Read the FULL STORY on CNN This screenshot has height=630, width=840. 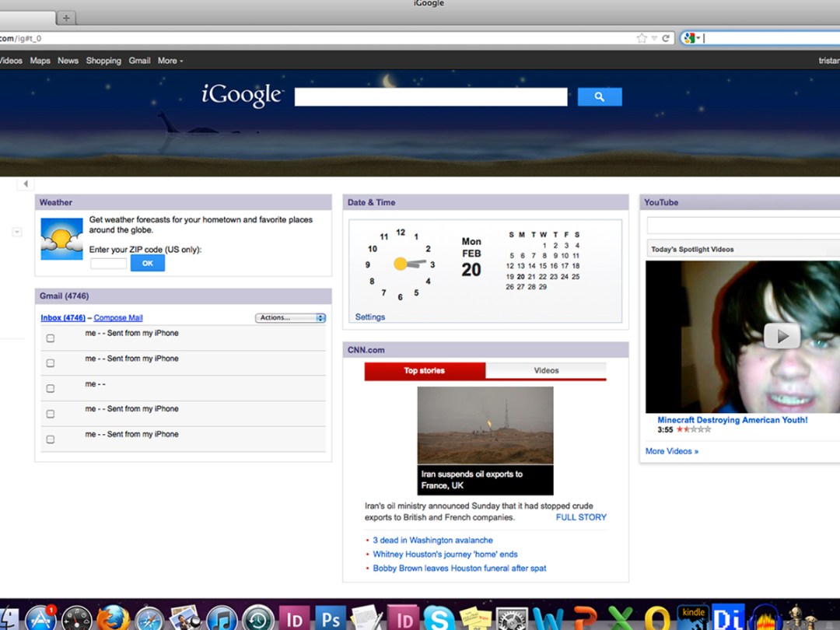click(x=581, y=517)
